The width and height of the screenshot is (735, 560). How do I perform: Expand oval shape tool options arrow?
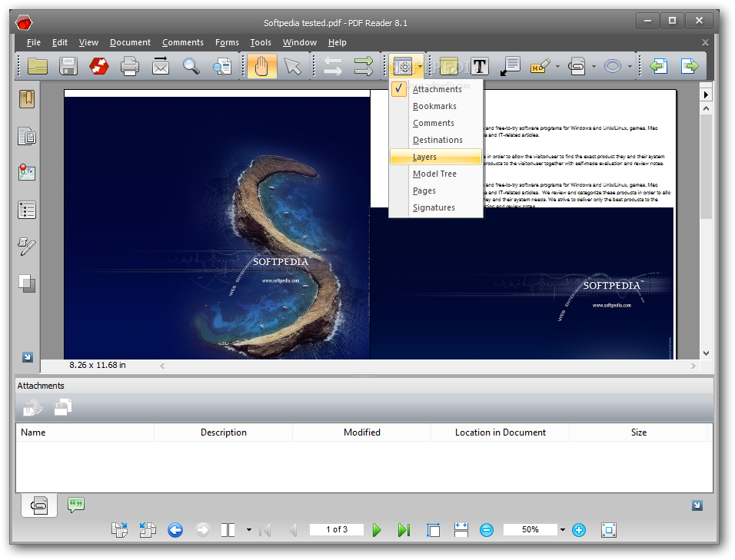coord(630,66)
